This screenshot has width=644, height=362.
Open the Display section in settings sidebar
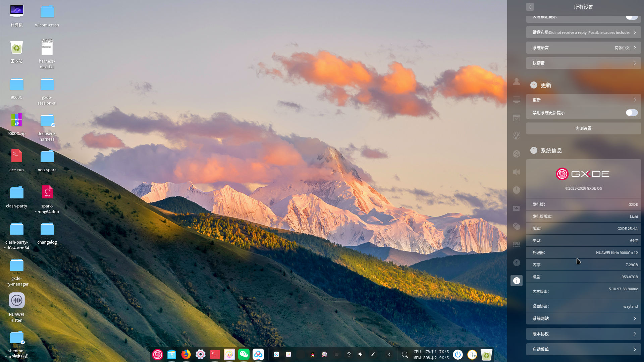click(x=517, y=100)
